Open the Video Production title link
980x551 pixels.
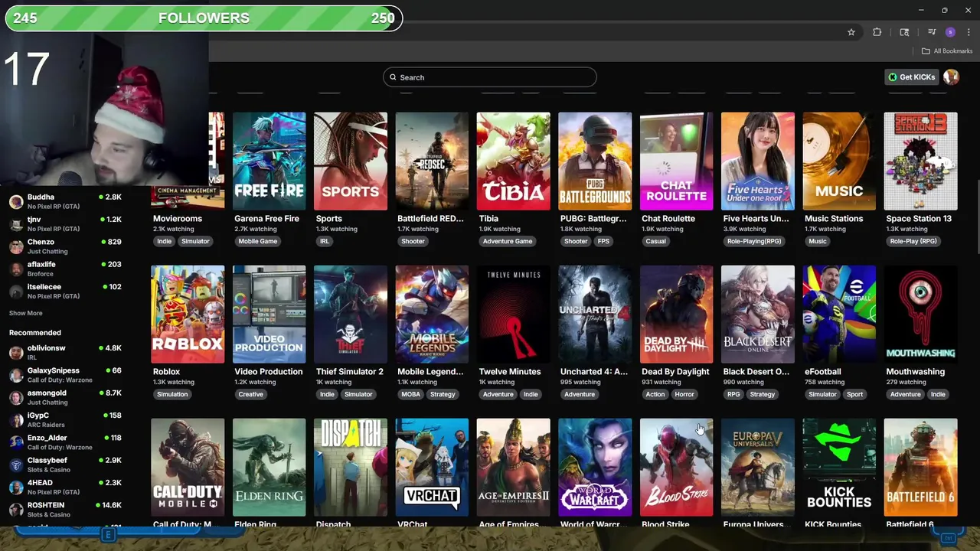[269, 372]
